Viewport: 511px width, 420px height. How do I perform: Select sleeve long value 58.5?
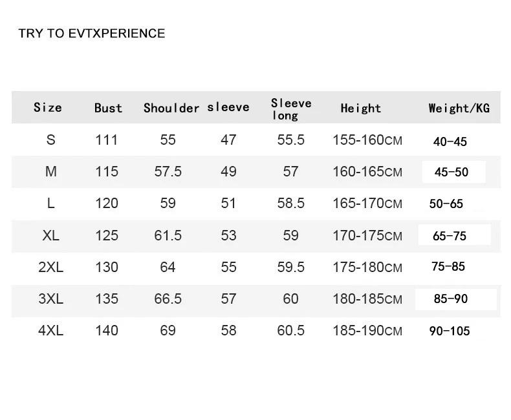[x=290, y=203]
